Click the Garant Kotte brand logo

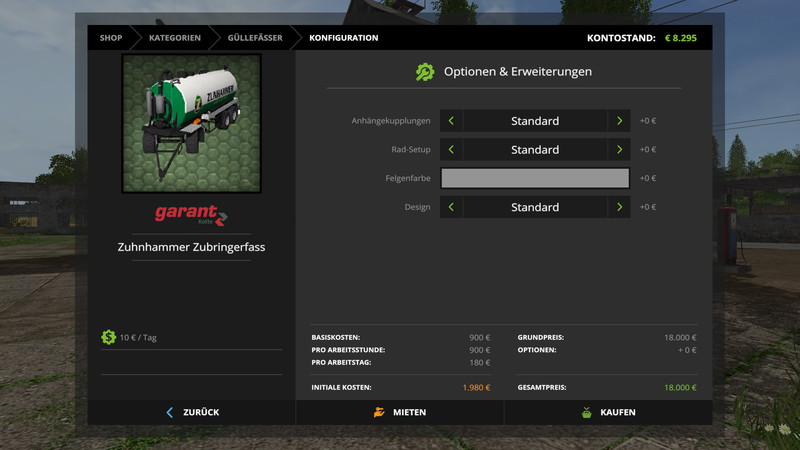[191, 214]
